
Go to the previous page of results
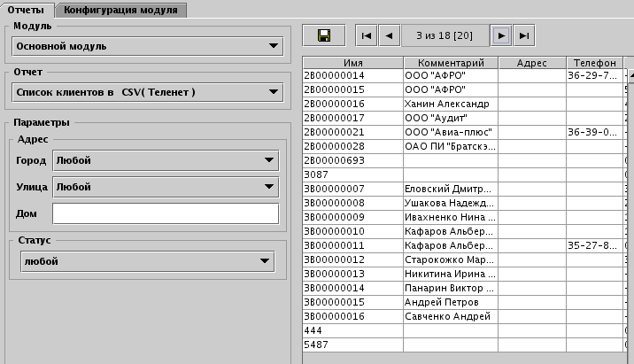point(389,35)
